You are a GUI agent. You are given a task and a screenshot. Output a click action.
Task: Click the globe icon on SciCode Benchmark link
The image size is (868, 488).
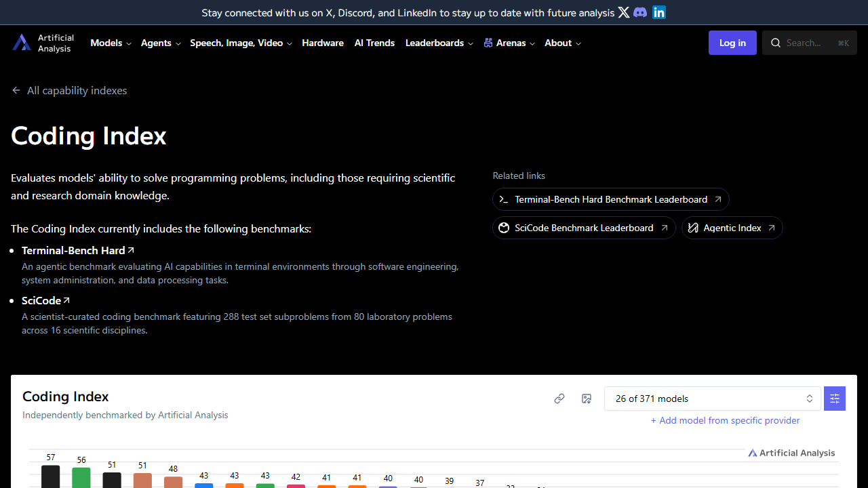pyautogui.click(x=504, y=228)
